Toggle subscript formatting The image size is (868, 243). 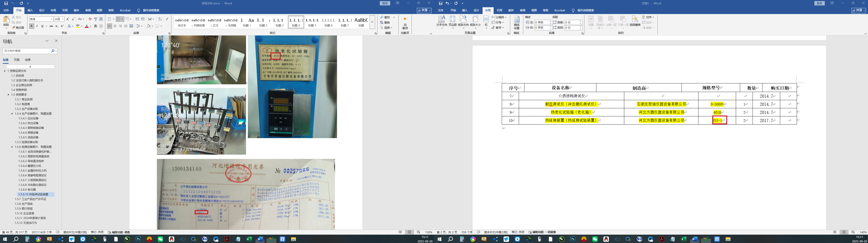click(x=57, y=26)
